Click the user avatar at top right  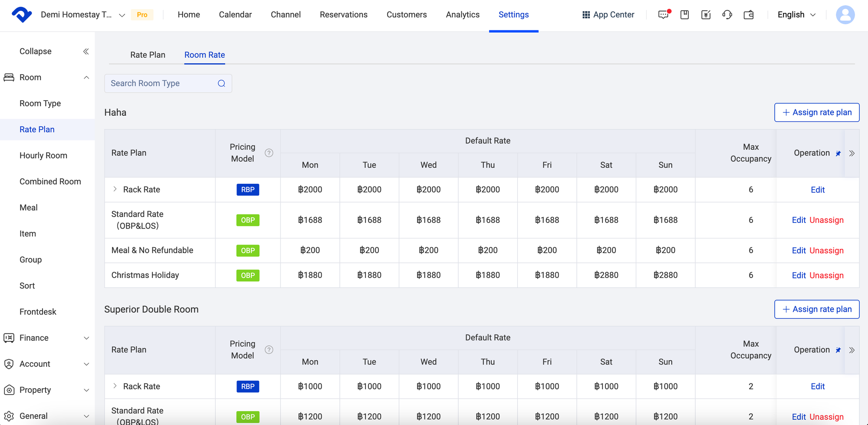(845, 14)
